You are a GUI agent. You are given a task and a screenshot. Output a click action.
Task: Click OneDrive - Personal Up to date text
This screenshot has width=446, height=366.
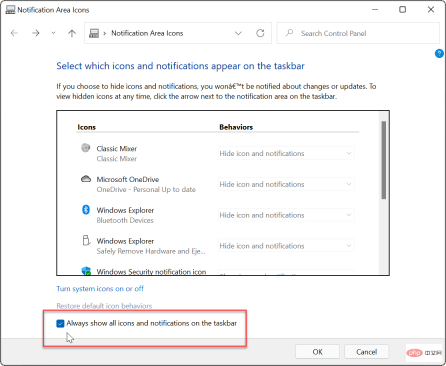(146, 189)
